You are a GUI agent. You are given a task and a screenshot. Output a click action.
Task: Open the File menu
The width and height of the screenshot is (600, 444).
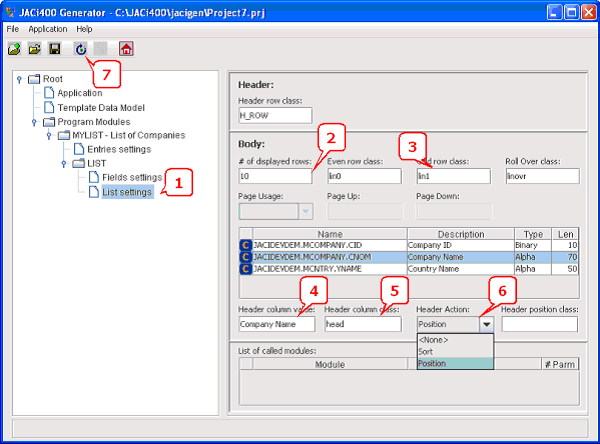coord(13,29)
